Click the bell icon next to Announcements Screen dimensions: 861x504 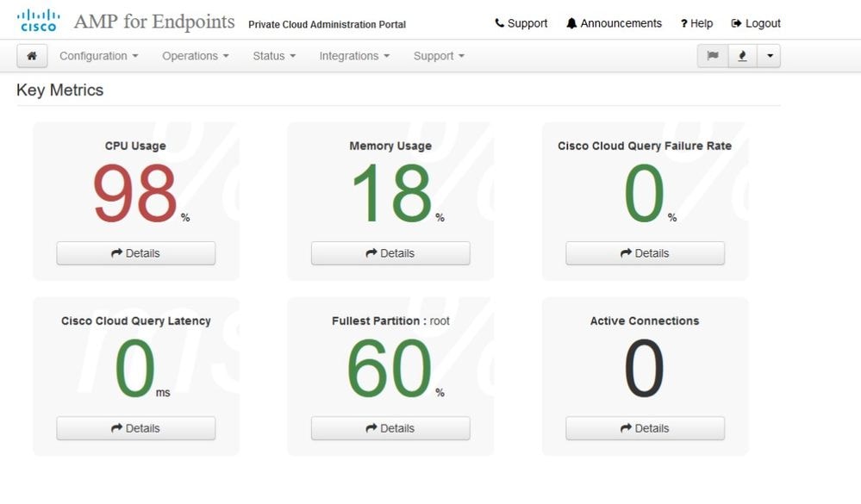(x=571, y=23)
